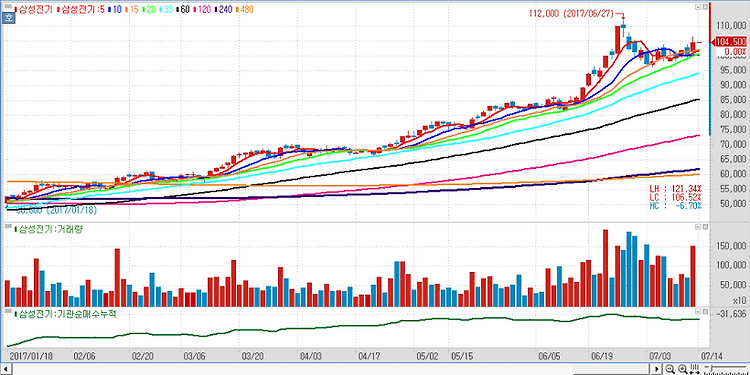Click the 85,000 price axis label
The width and height of the screenshot is (750, 375).
point(734,100)
